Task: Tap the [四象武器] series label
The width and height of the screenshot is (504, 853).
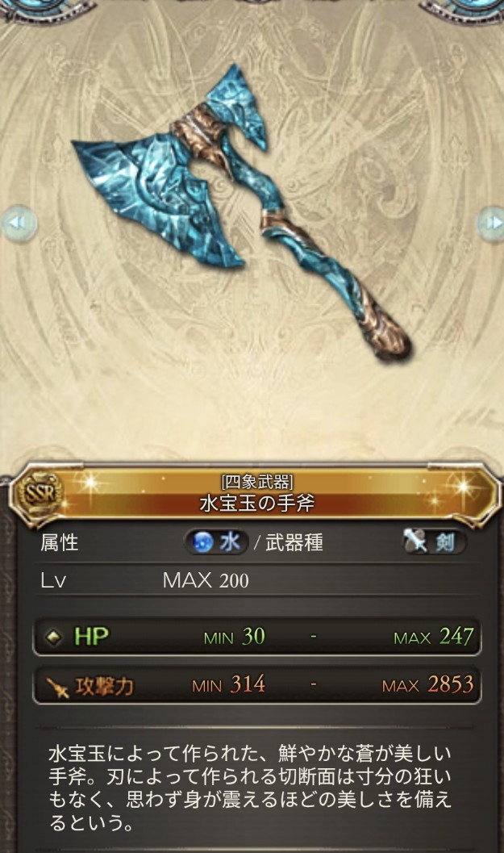Action: pos(257,482)
